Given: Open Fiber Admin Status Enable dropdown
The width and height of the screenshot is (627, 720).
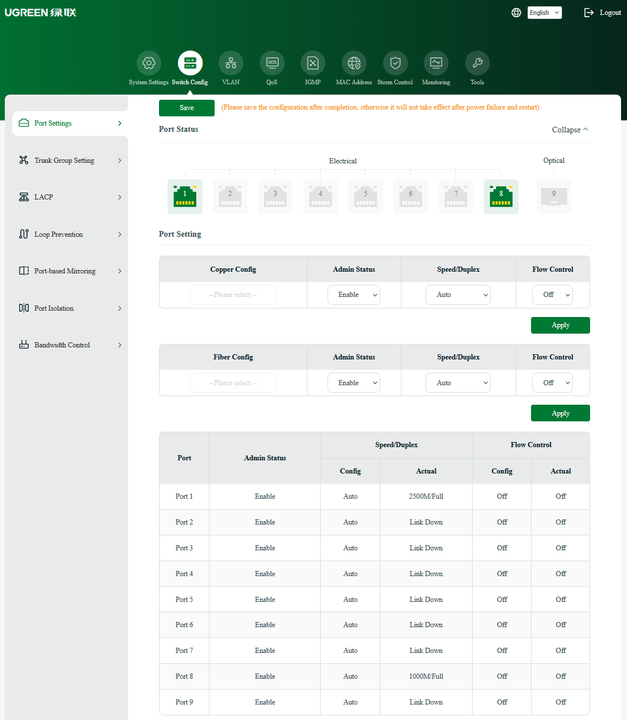Looking at the screenshot, I should (354, 382).
